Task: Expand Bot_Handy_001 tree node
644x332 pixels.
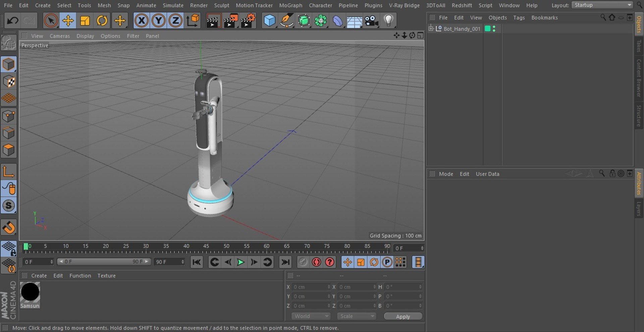Action: point(431,28)
